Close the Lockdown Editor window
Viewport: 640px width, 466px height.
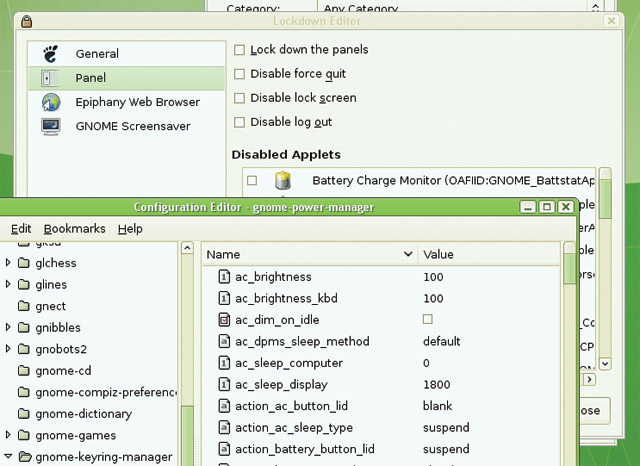pyautogui.click(x=611, y=20)
